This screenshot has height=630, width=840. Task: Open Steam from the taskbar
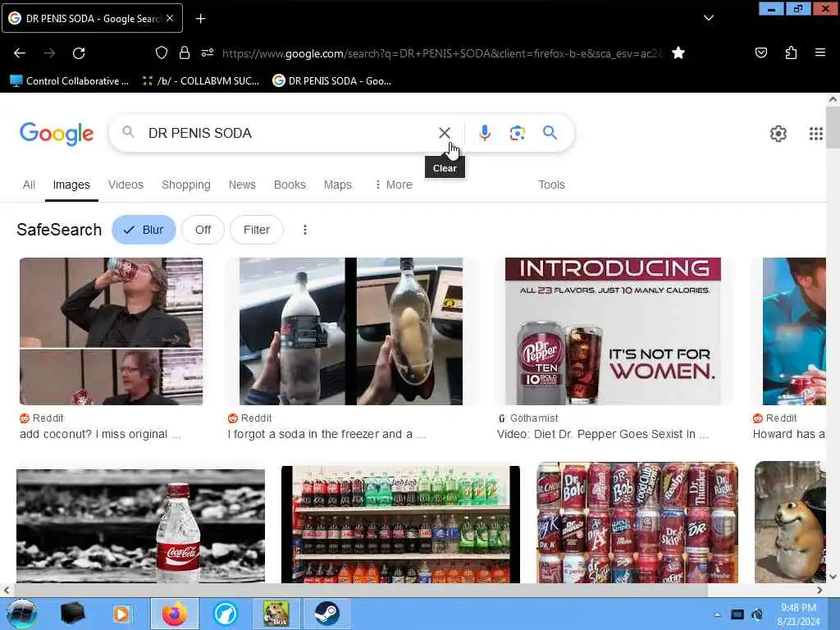click(x=326, y=614)
